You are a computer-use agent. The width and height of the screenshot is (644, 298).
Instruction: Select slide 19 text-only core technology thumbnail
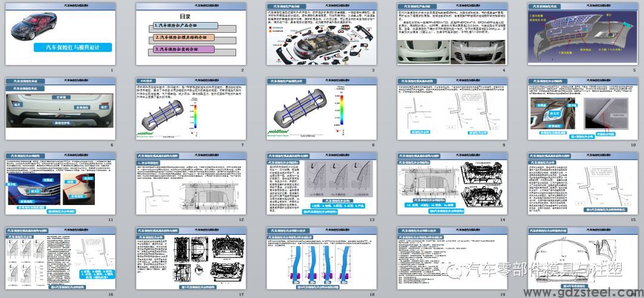pos(452,259)
